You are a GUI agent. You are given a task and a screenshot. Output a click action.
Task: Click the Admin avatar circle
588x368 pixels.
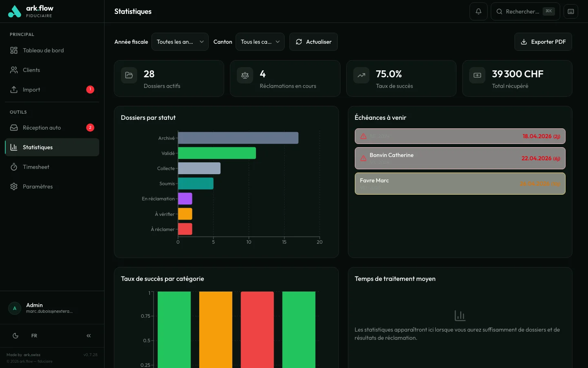(15, 308)
